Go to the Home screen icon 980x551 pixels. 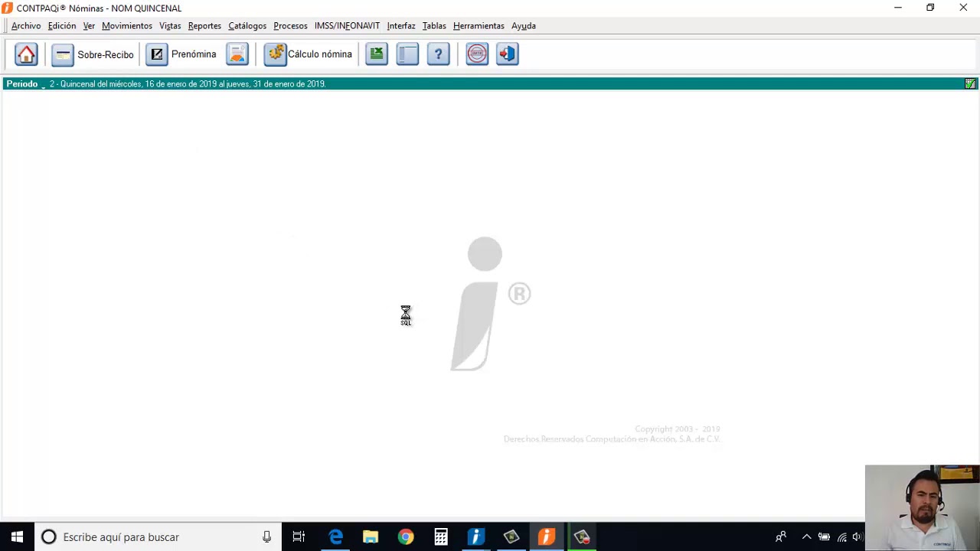click(x=26, y=54)
